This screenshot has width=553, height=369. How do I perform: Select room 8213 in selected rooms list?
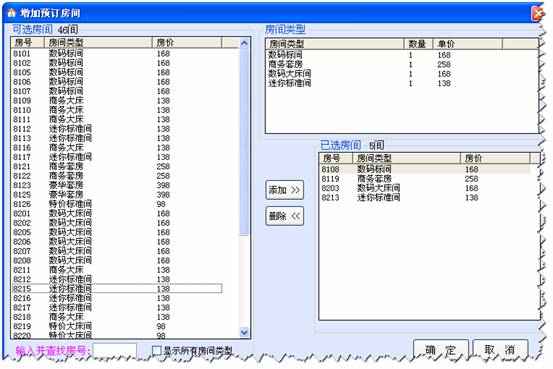425,197
